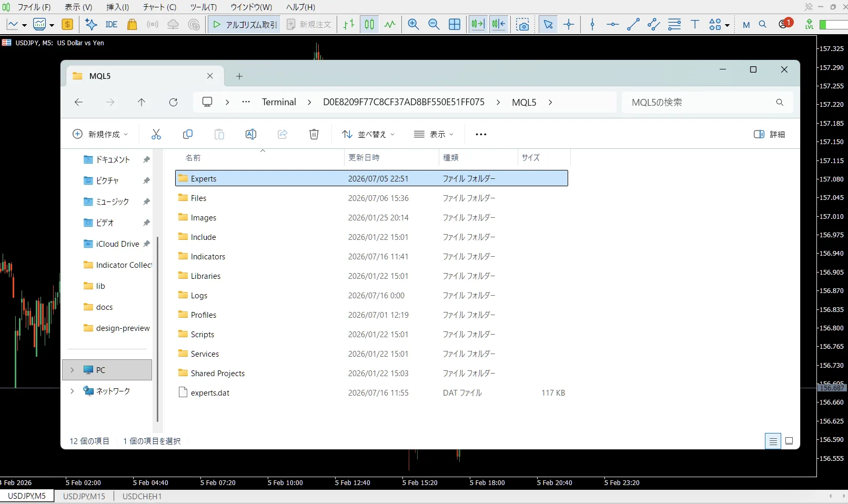Select the text label tool
The width and height of the screenshot is (848, 504).
pyautogui.click(x=695, y=24)
